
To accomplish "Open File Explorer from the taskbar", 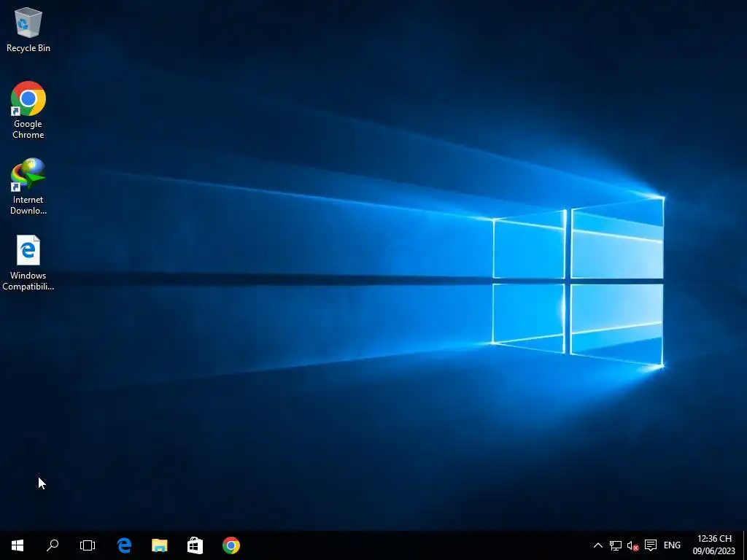I will pos(160,545).
